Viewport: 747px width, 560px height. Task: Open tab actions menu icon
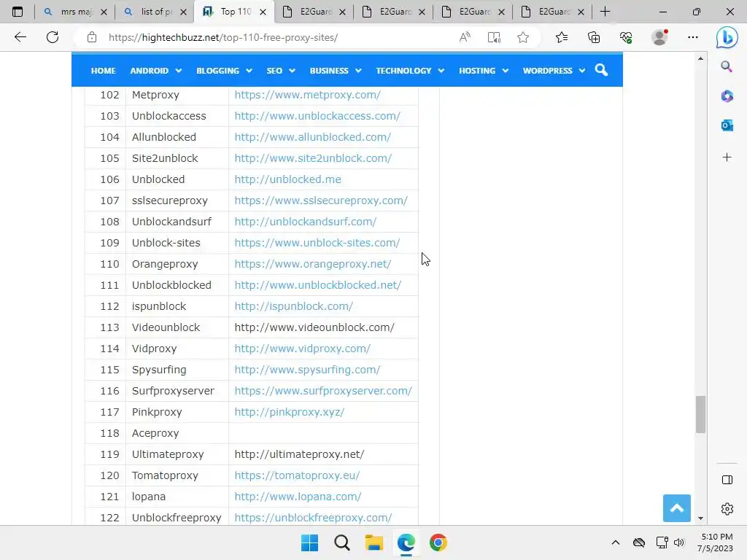(18, 12)
